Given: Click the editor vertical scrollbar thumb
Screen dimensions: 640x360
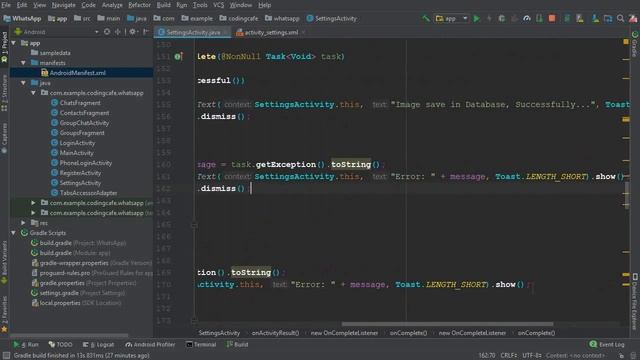Looking at the screenshot, I should 627,195.
